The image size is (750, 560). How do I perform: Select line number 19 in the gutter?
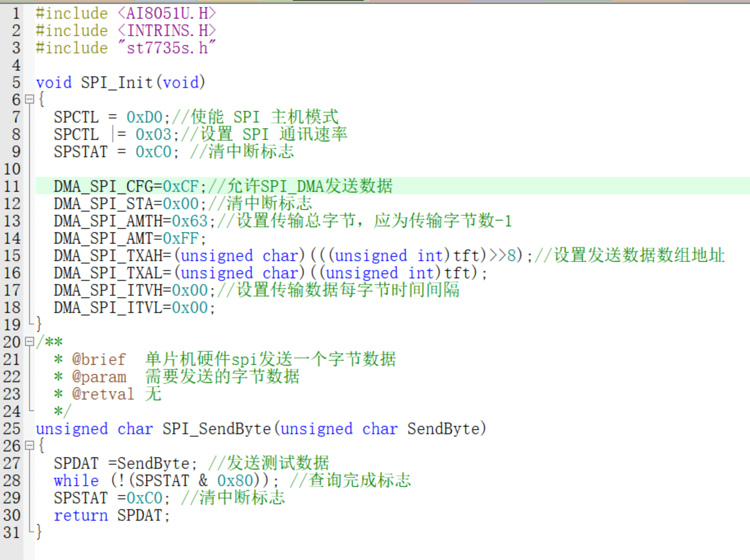click(12, 325)
